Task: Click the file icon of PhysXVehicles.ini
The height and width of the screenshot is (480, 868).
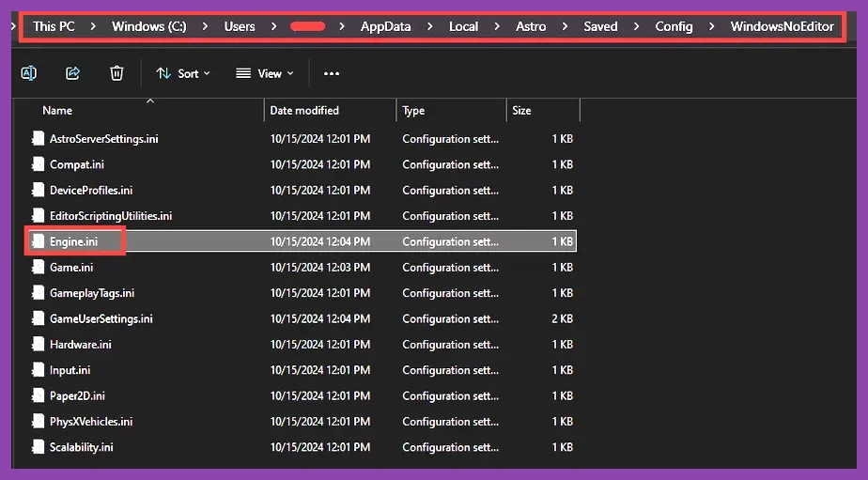Action: [39, 422]
